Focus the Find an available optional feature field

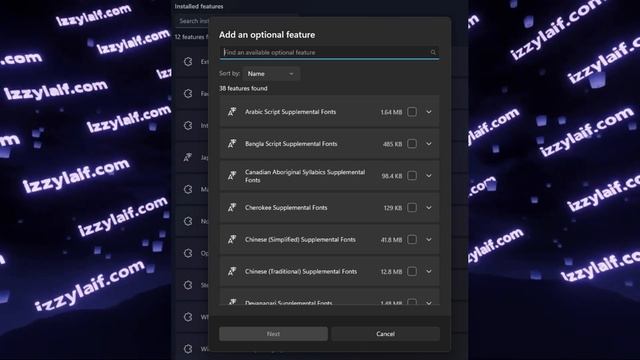pyautogui.click(x=329, y=52)
